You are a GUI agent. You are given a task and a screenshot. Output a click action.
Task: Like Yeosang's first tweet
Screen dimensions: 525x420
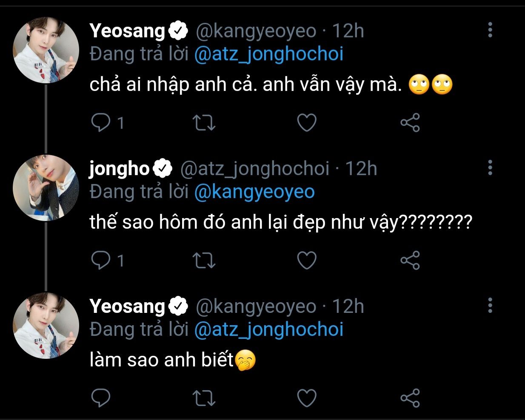[306, 123]
